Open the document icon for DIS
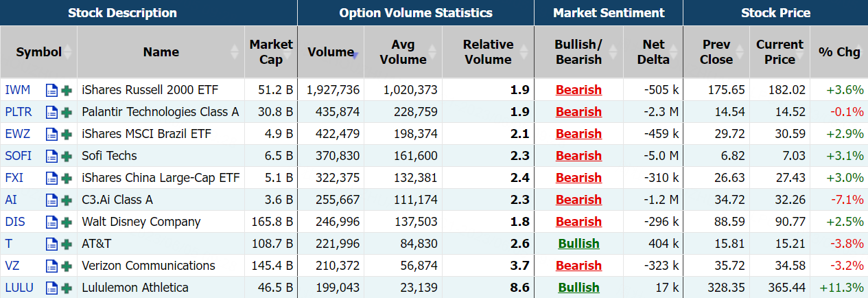This screenshot has height=298, width=868. tap(51, 222)
